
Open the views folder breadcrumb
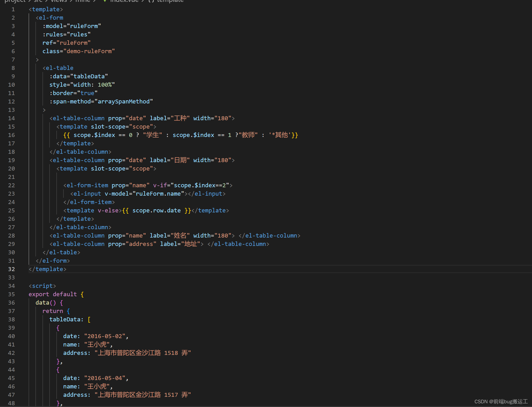click(59, 1)
